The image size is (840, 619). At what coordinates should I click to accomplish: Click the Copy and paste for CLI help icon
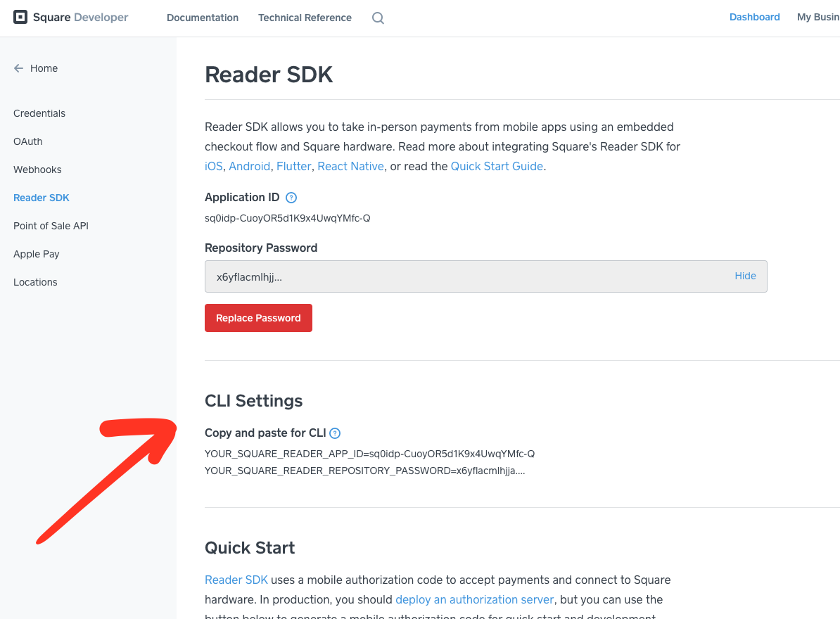pos(335,433)
